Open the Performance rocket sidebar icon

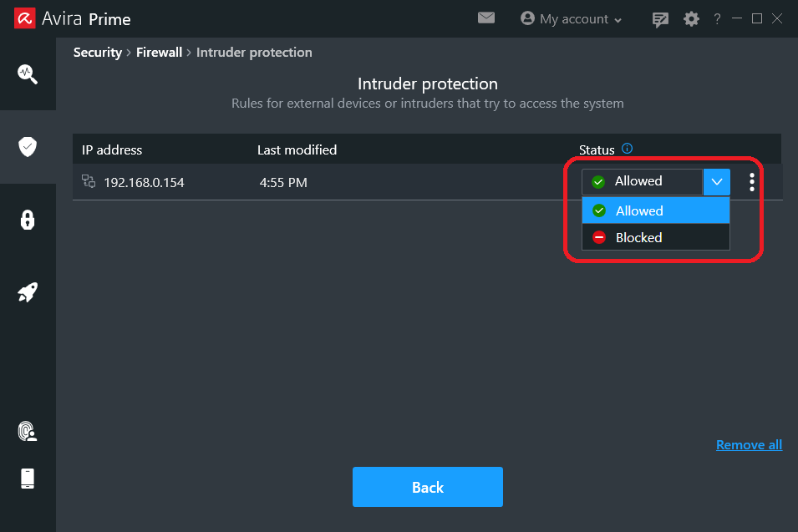click(x=28, y=292)
